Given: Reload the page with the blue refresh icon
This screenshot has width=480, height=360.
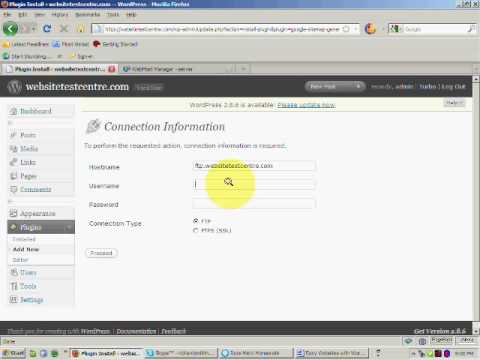Looking at the screenshot, I should click(47, 29).
